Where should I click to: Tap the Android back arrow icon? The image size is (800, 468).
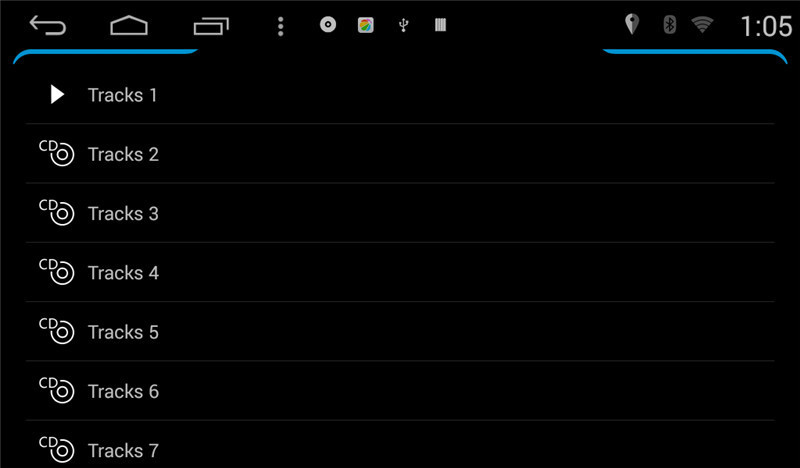(47, 25)
